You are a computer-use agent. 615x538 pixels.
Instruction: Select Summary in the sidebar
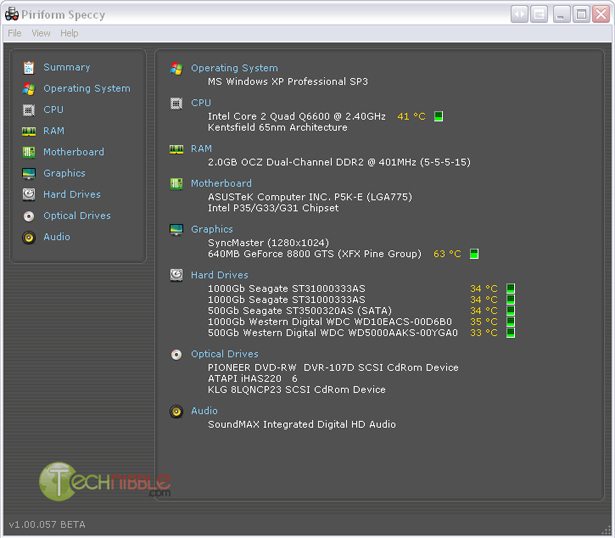[67, 67]
